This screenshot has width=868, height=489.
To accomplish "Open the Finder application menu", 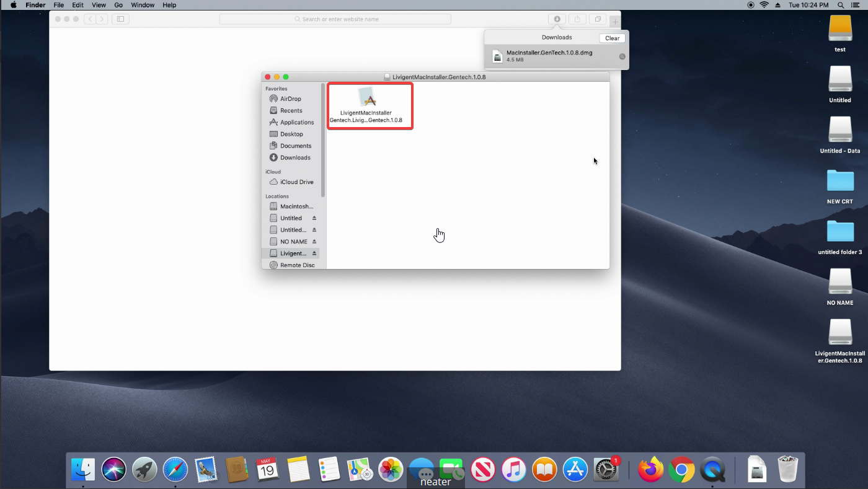I will [x=35, y=5].
